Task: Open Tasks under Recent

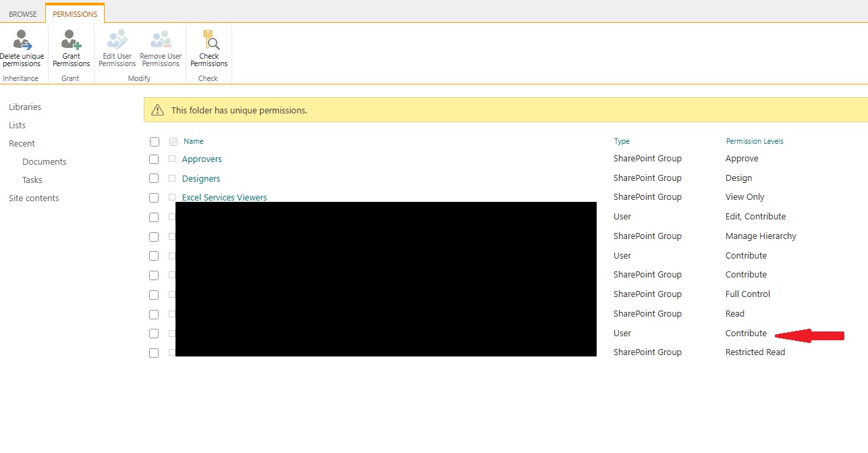Action: click(x=32, y=180)
